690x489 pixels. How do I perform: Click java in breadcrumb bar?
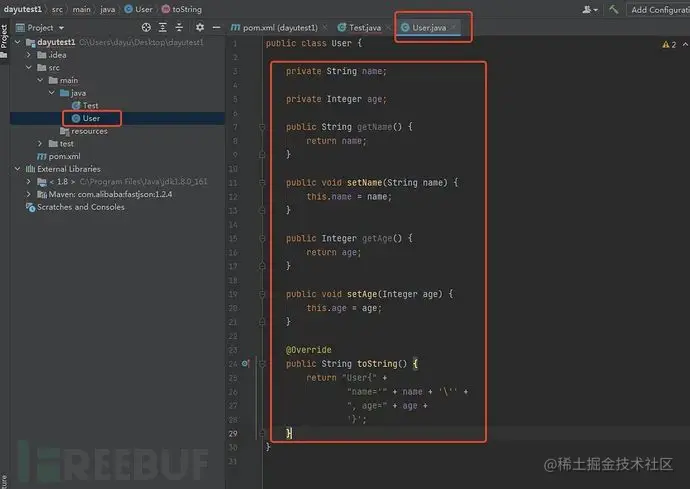[107, 9]
